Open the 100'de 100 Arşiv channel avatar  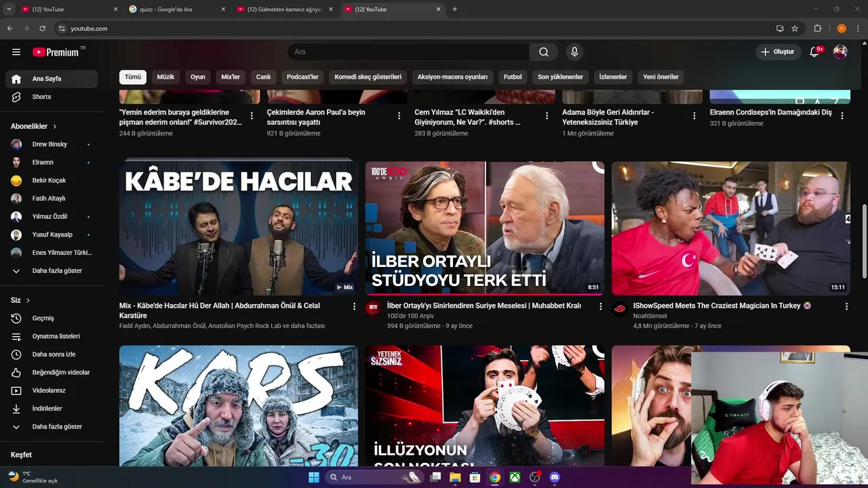(x=372, y=308)
